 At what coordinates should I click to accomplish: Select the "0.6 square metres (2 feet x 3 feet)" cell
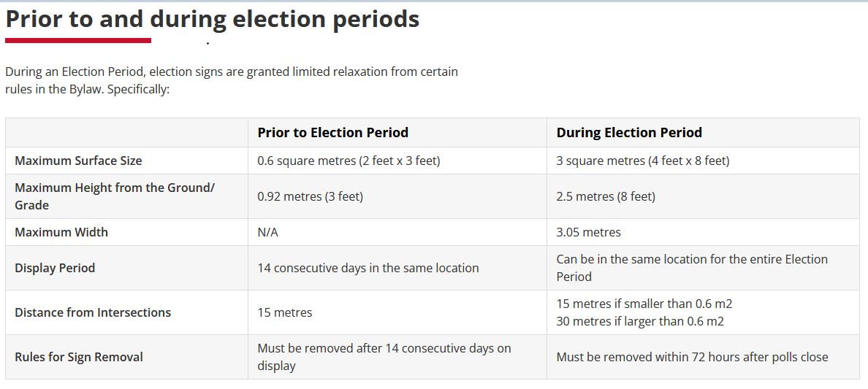click(349, 161)
